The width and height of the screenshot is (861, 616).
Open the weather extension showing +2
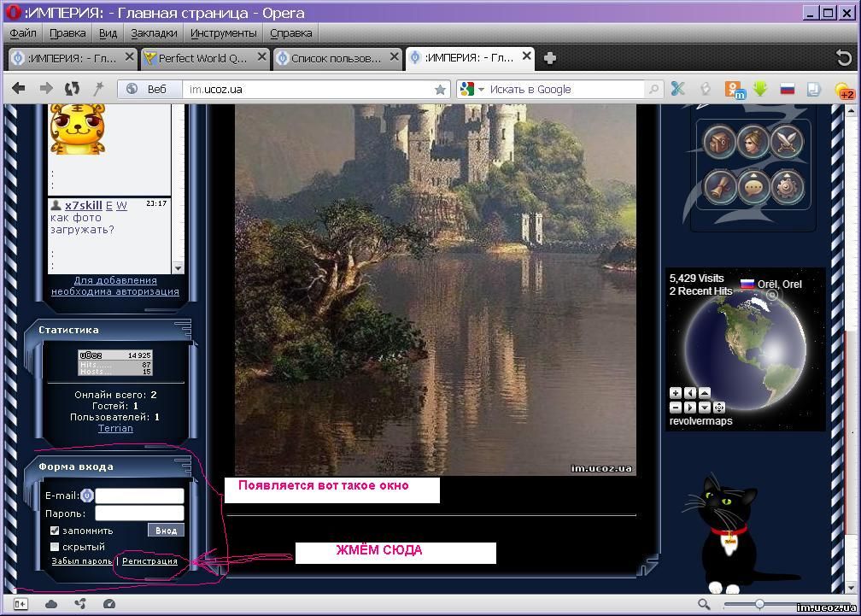tap(844, 91)
